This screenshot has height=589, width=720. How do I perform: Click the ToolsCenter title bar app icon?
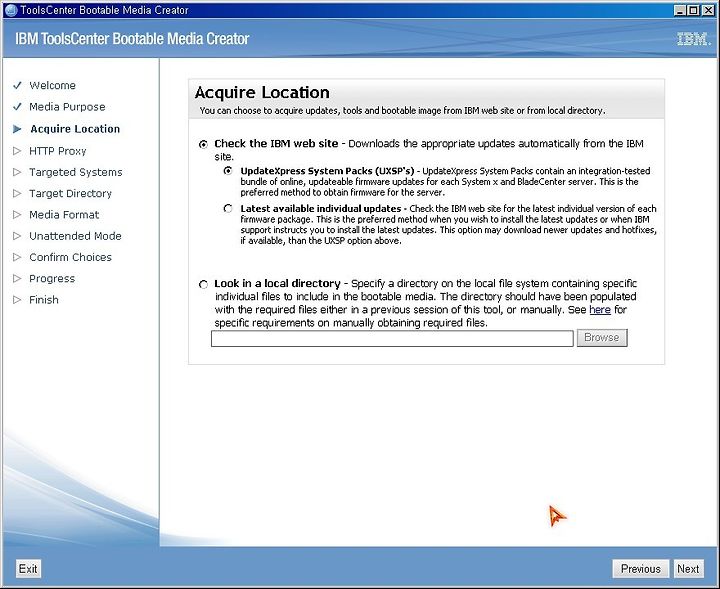pyautogui.click(x=10, y=10)
